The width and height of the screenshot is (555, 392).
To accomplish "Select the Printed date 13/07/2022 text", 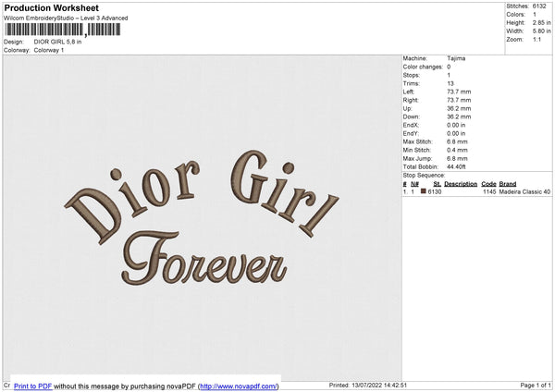I will pos(368,386).
